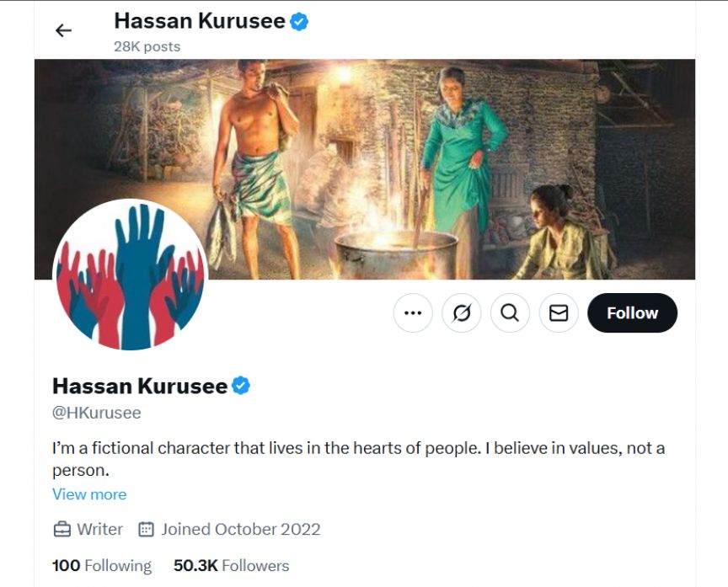Open the three-dots more options menu
The image size is (728, 587).
(x=413, y=312)
